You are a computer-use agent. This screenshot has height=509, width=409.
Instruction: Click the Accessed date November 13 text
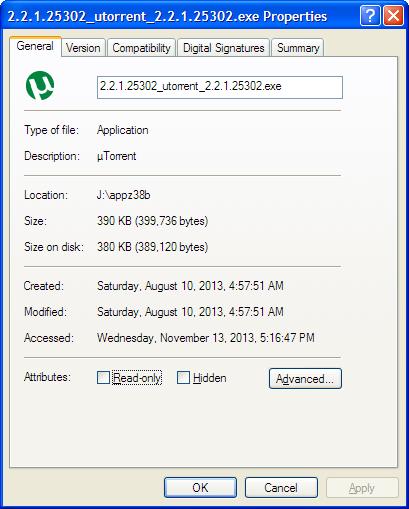(206, 338)
